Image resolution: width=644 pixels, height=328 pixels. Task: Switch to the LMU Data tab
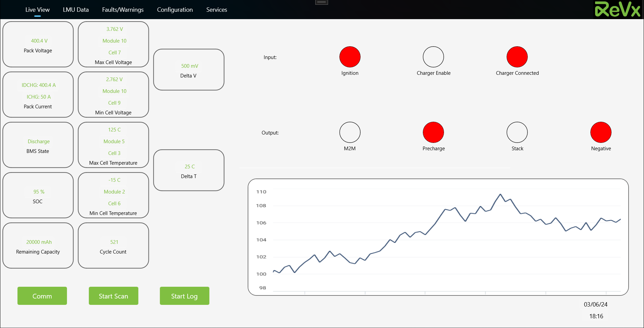[76, 10]
